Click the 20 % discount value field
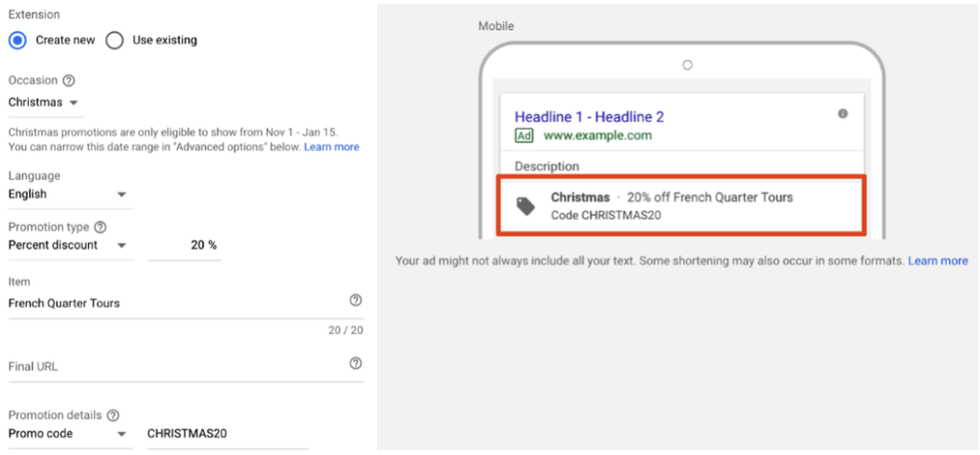Viewport: 980px width, 455px height. [x=185, y=245]
